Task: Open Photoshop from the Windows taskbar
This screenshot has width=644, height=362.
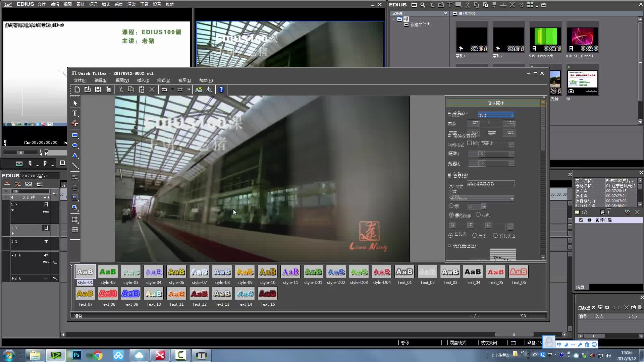Action: (77, 355)
